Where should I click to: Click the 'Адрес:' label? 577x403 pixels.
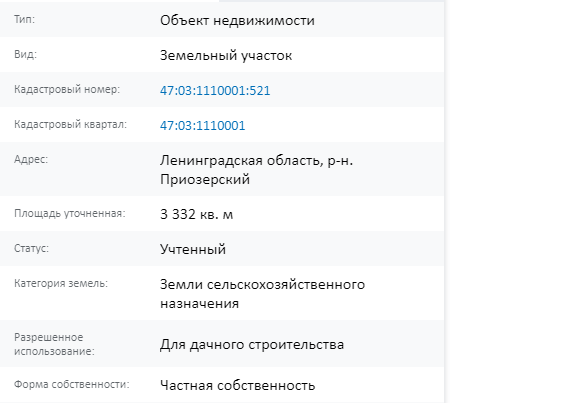click(31, 159)
